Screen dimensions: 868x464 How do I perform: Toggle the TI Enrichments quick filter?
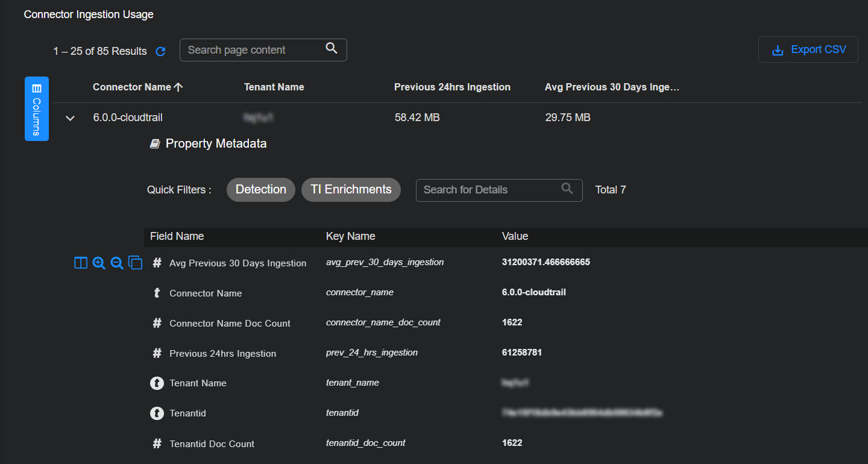351,189
